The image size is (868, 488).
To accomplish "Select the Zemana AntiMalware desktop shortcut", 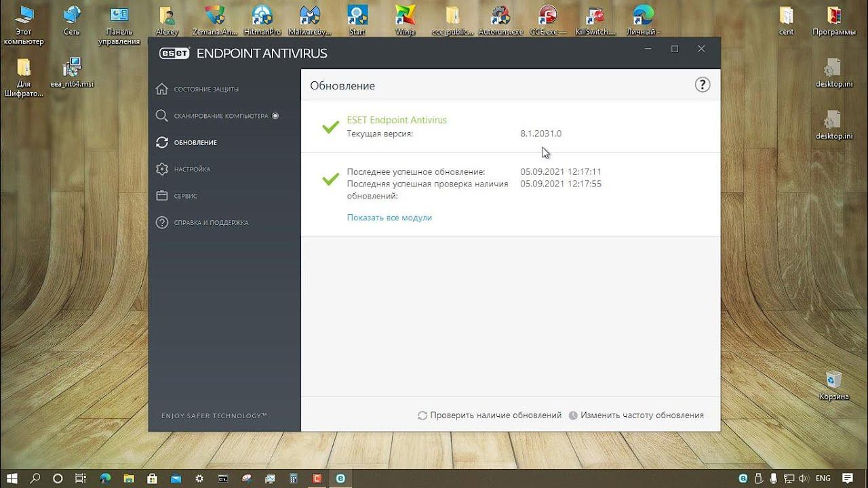I will pos(214,20).
